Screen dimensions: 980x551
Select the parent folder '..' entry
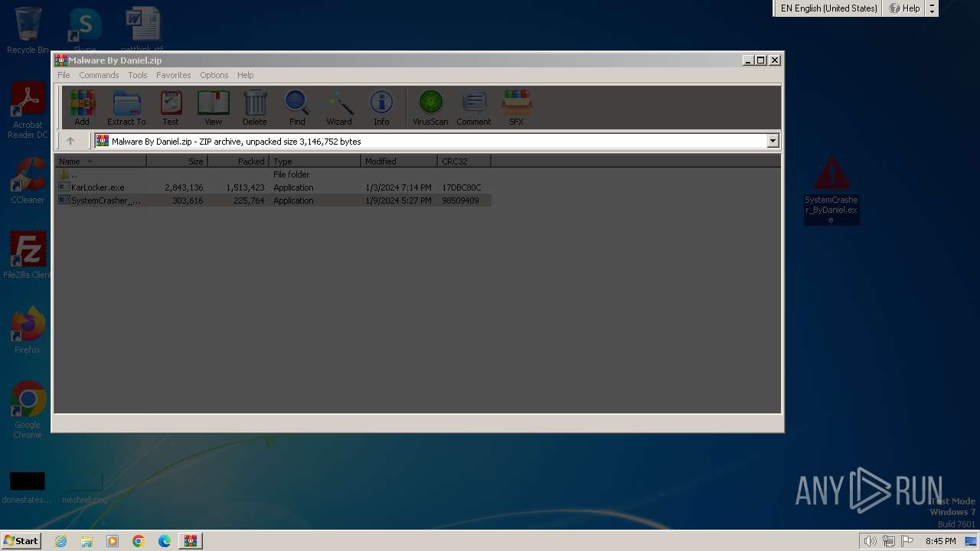click(x=273, y=174)
